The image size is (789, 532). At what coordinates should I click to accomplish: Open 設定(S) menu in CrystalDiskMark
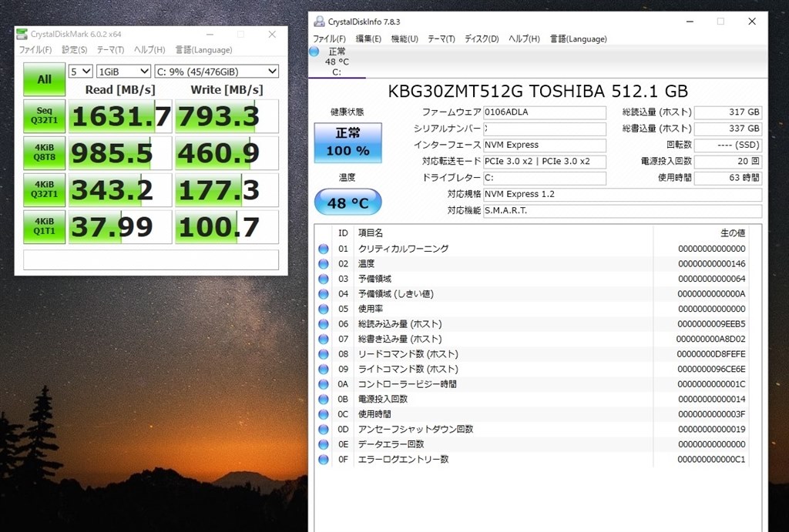[x=75, y=50]
